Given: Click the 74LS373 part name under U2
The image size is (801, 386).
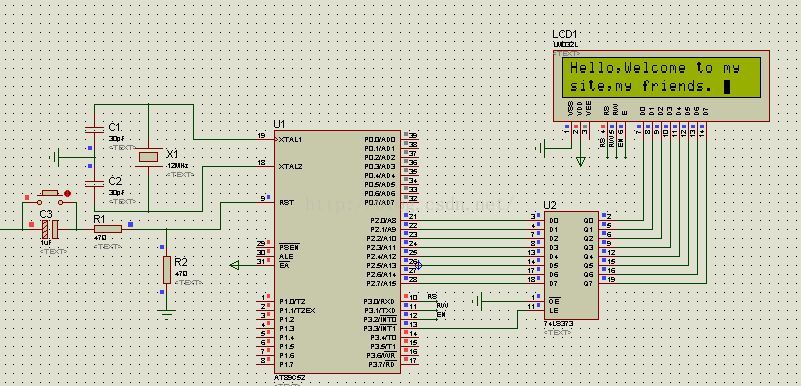Looking at the screenshot, I should click(560, 324).
